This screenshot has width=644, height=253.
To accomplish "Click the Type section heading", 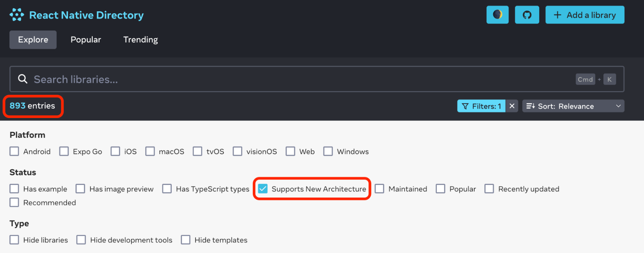I will (x=19, y=224).
